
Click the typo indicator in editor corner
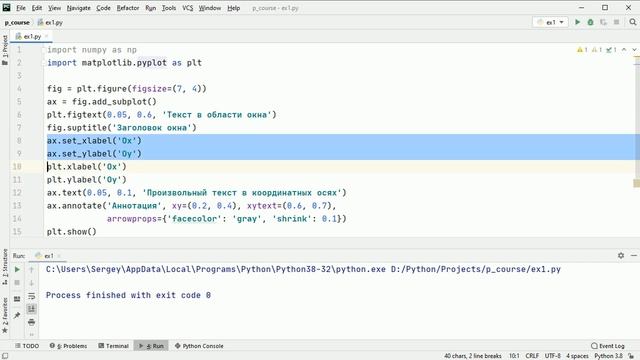point(611,50)
